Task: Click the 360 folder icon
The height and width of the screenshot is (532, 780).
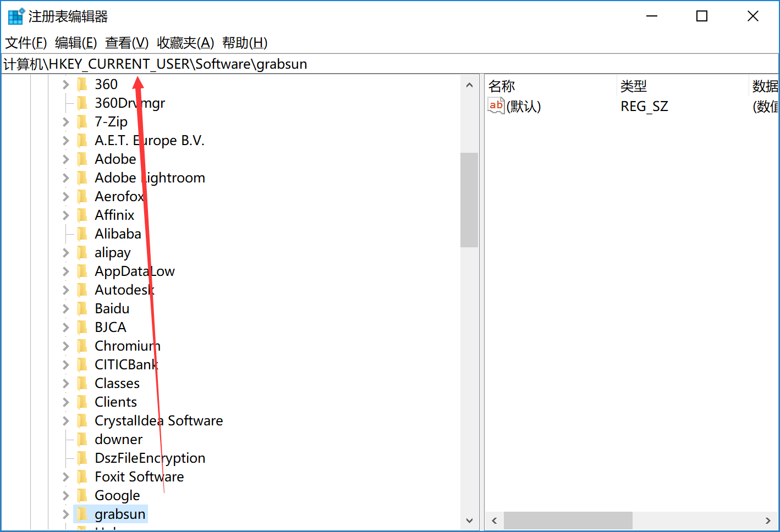Action: click(x=82, y=84)
